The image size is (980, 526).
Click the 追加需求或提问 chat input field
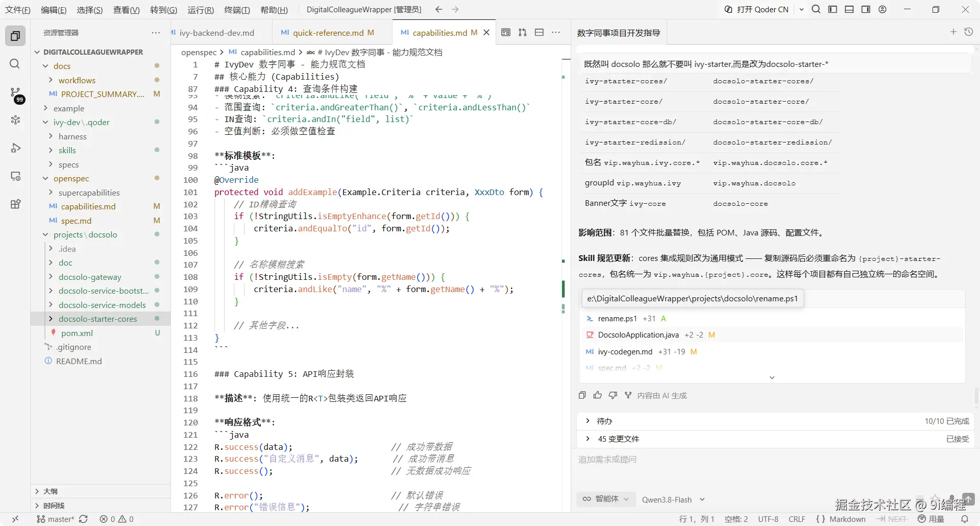[x=775, y=460]
